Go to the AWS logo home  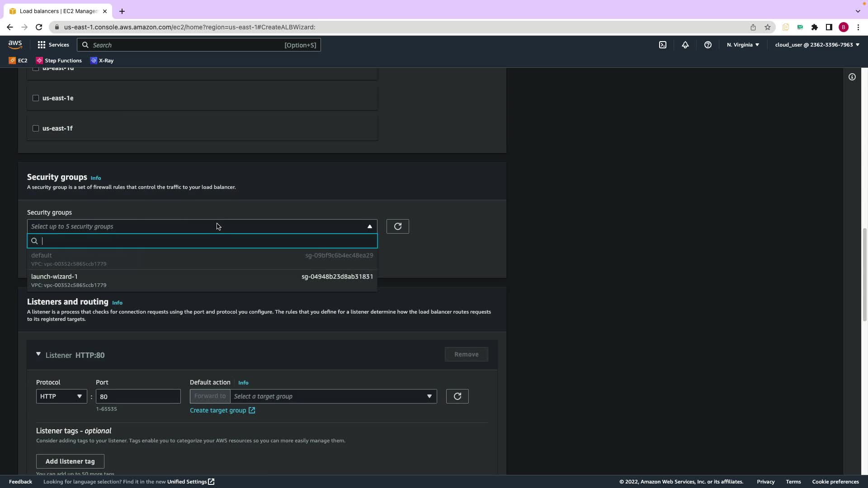pos(15,44)
